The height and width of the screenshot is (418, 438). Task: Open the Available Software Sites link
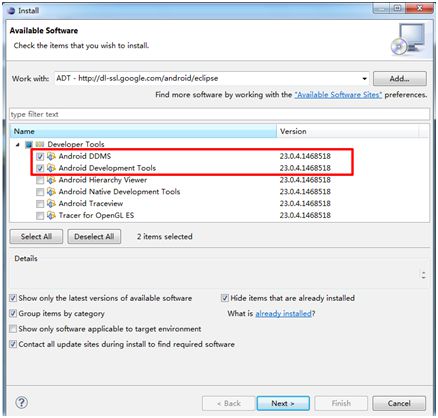[x=338, y=95]
